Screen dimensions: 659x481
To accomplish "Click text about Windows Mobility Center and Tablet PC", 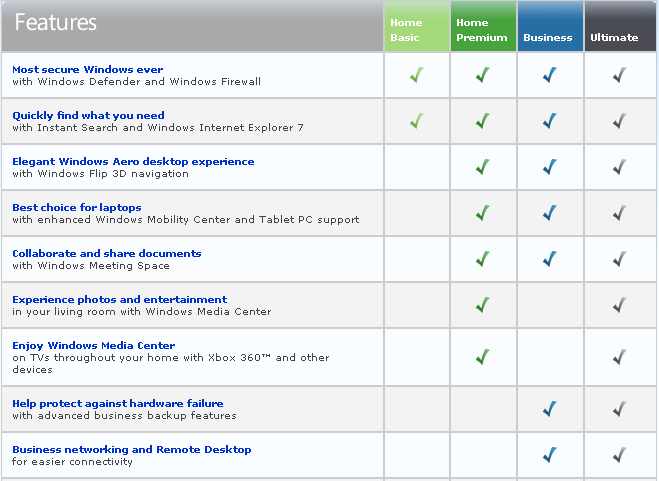I will 186,219.
